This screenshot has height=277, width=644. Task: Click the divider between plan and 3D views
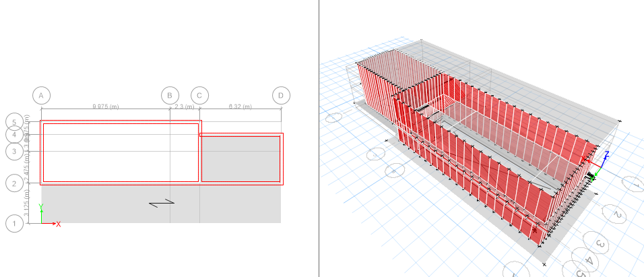pyautogui.click(x=319, y=138)
